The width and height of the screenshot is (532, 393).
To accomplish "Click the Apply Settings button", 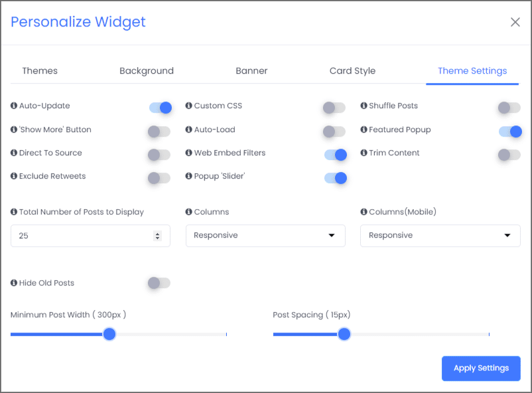I will [481, 368].
